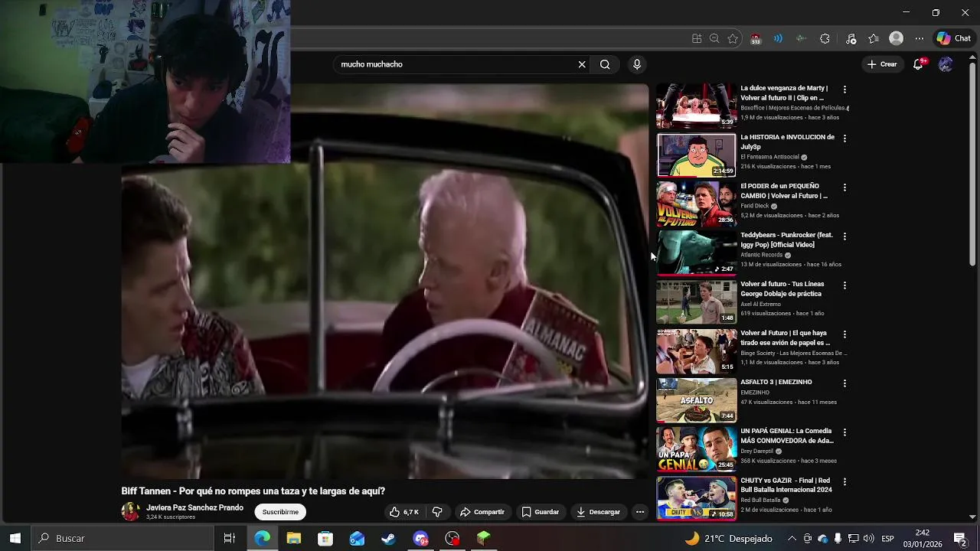Open La HISTORIA e INVOLUCION de July3p thumbnail
Image resolution: width=980 pixels, height=551 pixels.
(696, 155)
